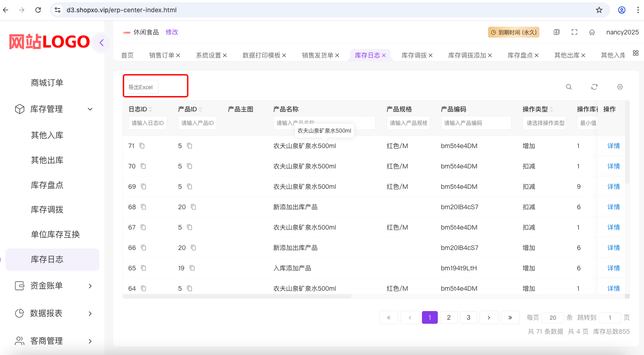644x355 pixels.
Task: Switch to the 其他出库 tab
Action: [x=567, y=55]
